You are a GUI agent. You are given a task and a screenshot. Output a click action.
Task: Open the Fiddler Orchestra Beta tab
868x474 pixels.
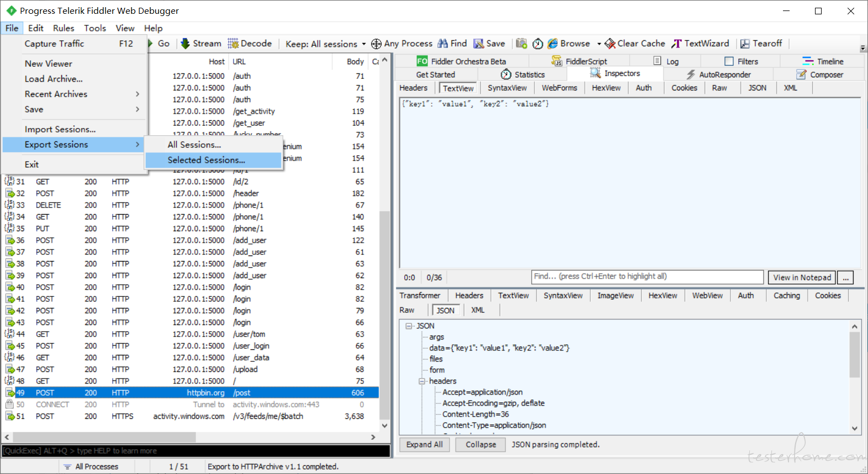tap(462, 61)
